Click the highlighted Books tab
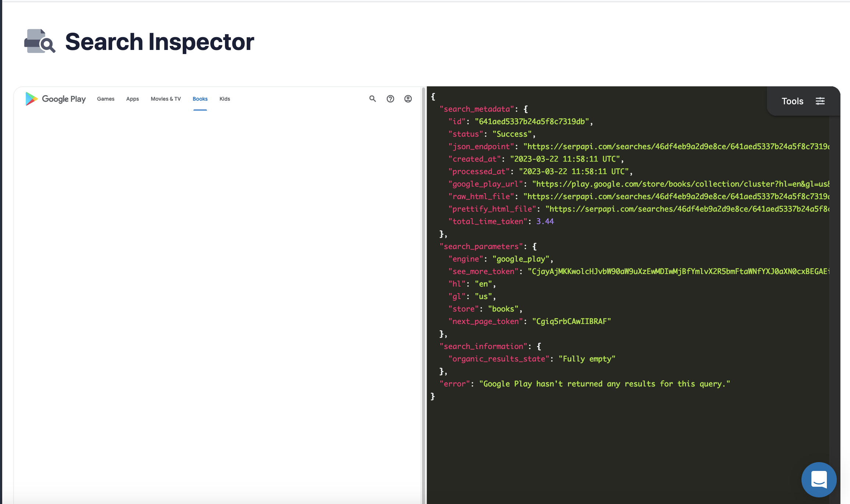This screenshot has height=504, width=850. [x=200, y=99]
